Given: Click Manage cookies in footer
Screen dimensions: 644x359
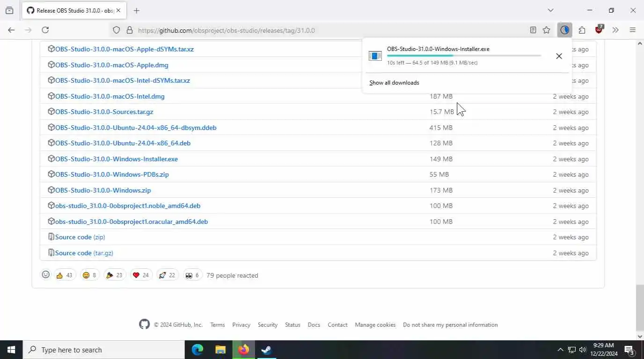Looking at the screenshot, I should click(375, 325).
